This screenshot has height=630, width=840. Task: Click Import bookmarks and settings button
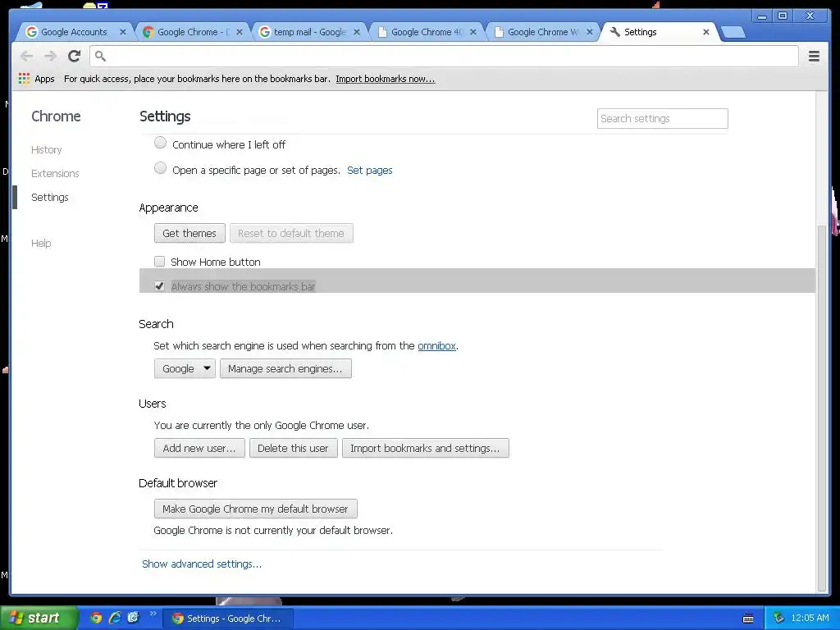(x=426, y=448)
